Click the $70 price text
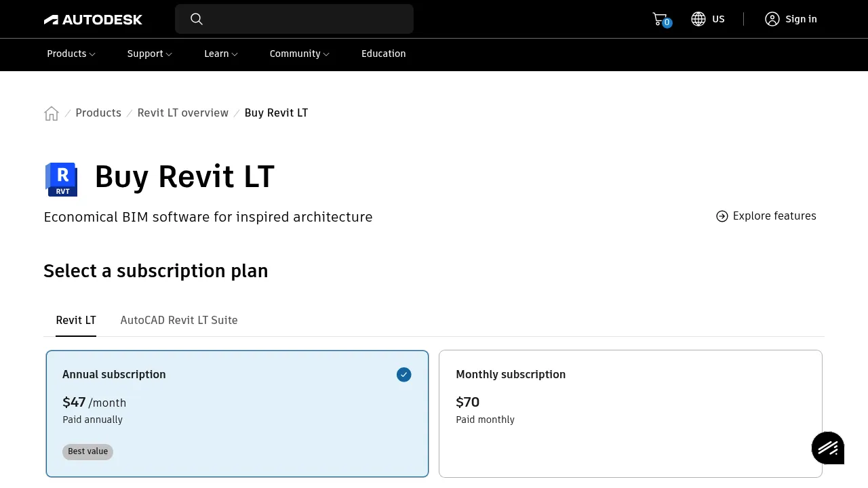The height and width of the screenshot is (488, 868). click(467, 403)
